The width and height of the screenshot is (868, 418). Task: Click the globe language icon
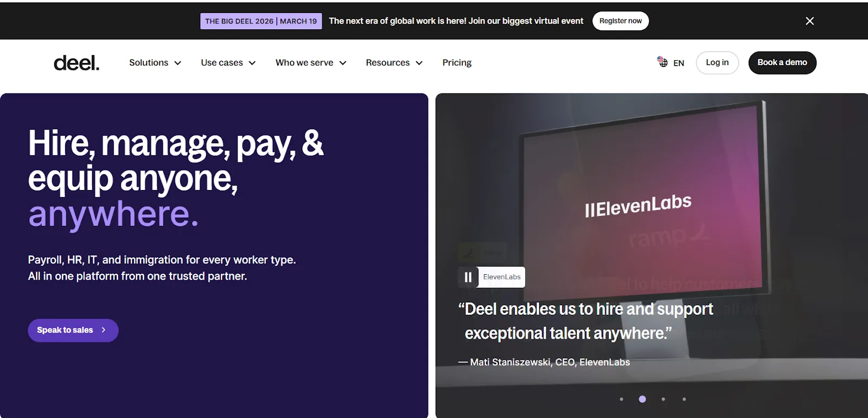click(x=662, y=62)
